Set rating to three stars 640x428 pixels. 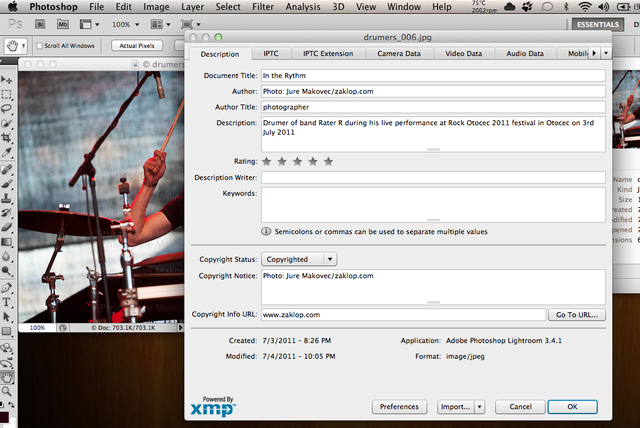click(298, 162)
